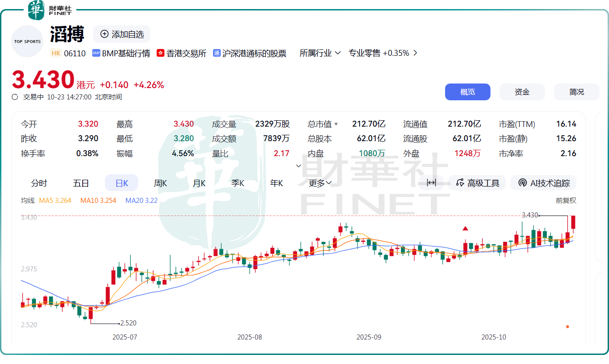
Task: Click the red triangle chart marker
Action: 465,228
